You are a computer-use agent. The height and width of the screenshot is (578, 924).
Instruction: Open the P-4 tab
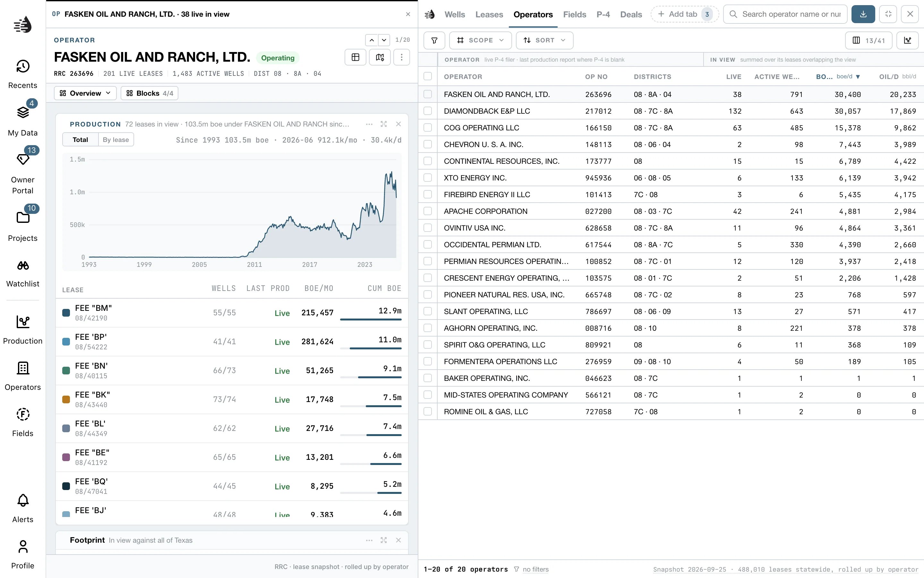point(603,14)
